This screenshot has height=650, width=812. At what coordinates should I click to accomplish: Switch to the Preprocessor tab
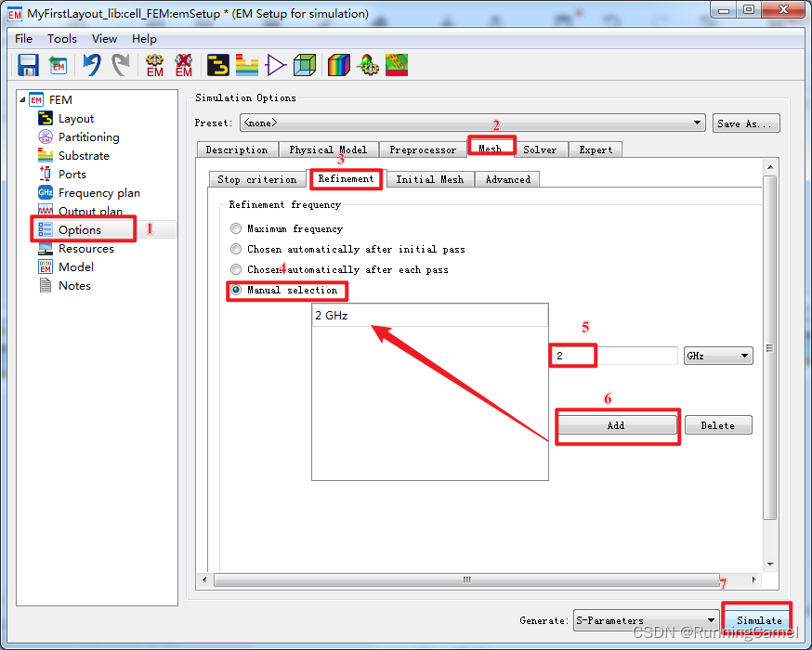[423, 149]
